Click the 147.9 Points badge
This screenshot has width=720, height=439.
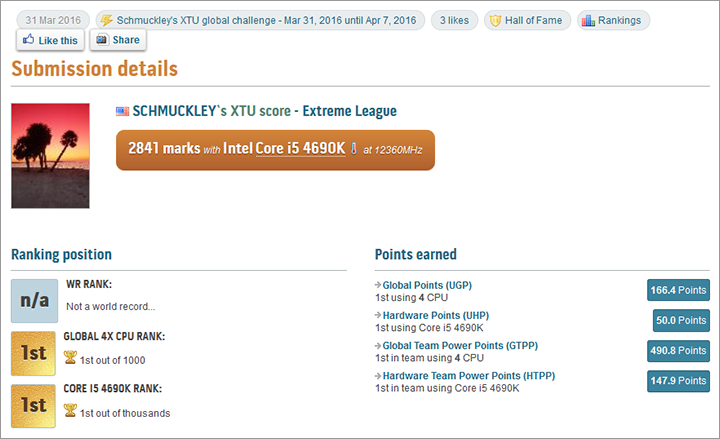pyautogui.click(x=678, y=381)
